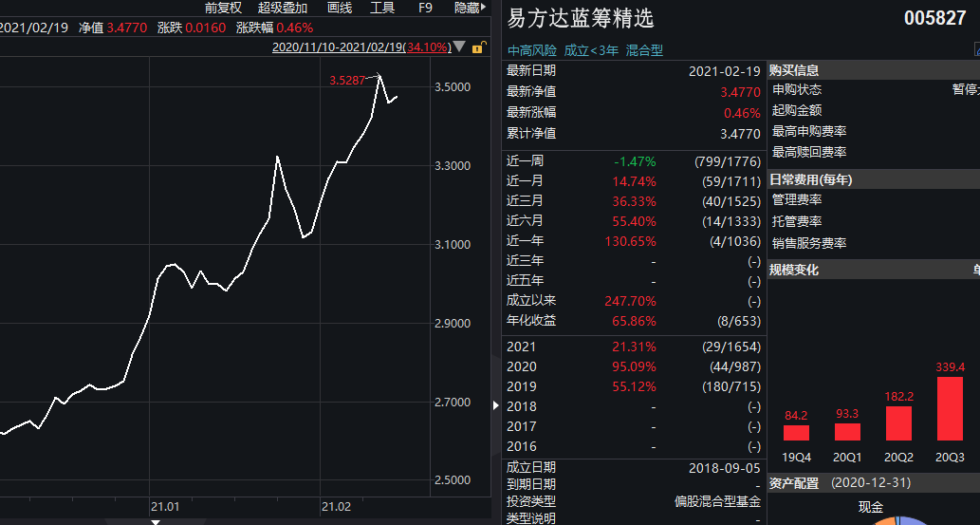Click the ranking (4/1036) for 近一年
The height and width of the screenshot is (525, 980).
[735, 241]
